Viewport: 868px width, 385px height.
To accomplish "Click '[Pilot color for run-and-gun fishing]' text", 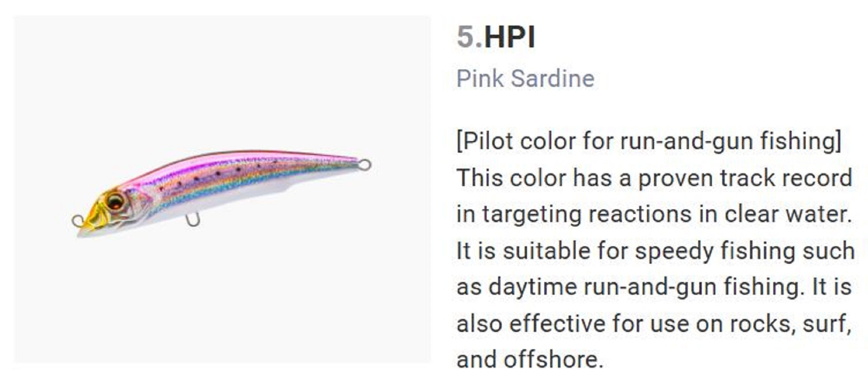I will [x=649, y=141].
